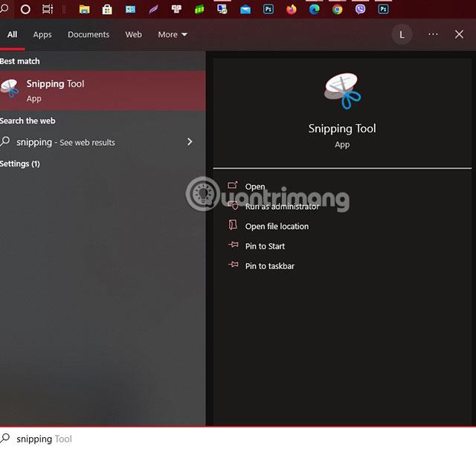
Task: Open the monitor-with-arrows taskbar app
Action: point(222,9)
